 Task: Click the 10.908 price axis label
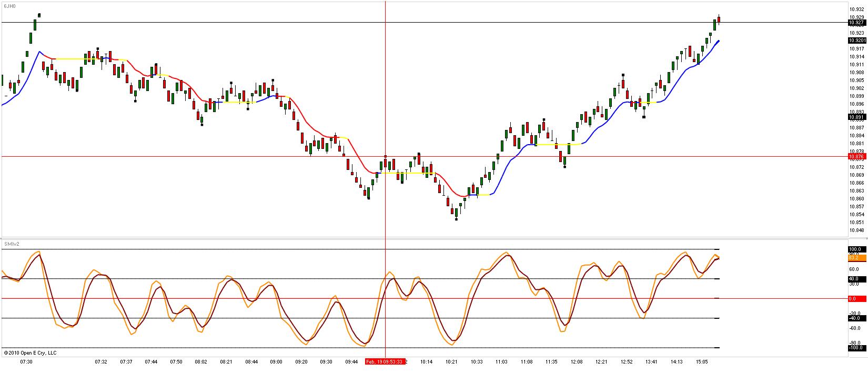click(856, 72)
